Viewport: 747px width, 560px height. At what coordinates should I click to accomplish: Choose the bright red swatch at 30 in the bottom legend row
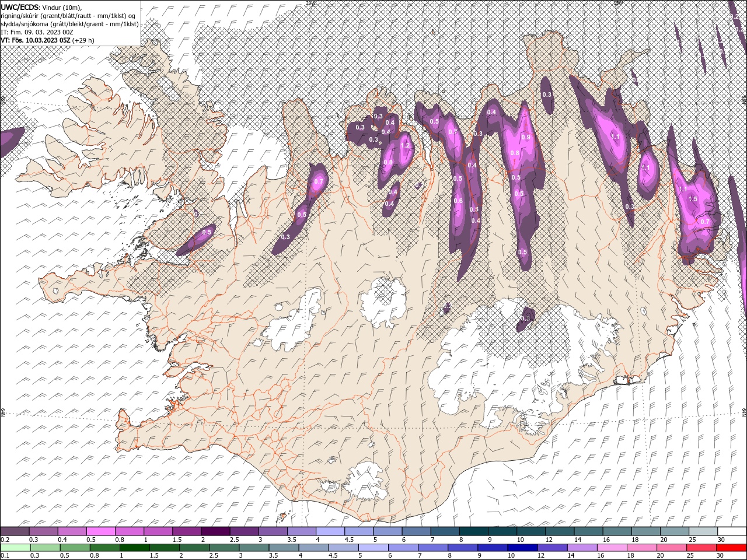(x=731, y=548)
